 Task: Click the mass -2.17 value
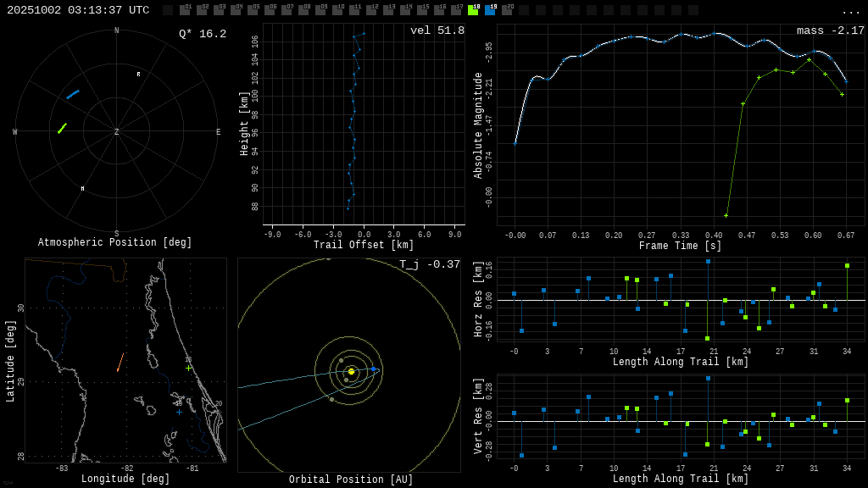pyautogui.click(x=831, y=30)
